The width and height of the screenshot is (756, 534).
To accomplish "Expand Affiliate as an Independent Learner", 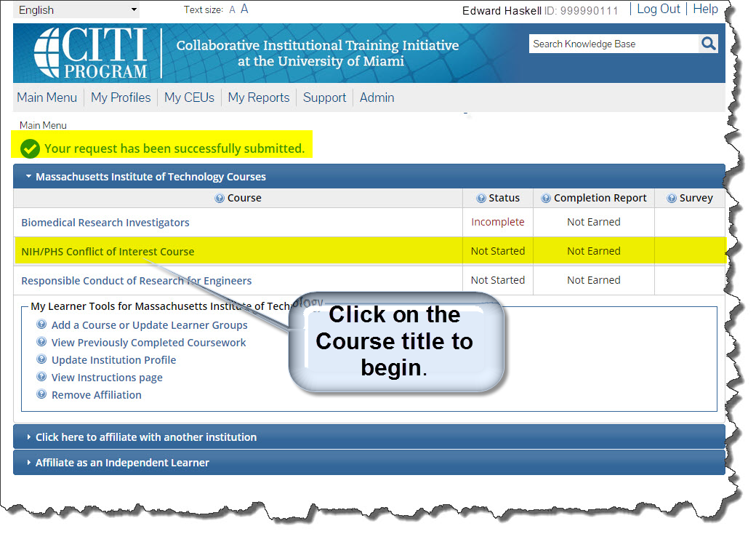I will pyautogui.click(x=369, y=463).
